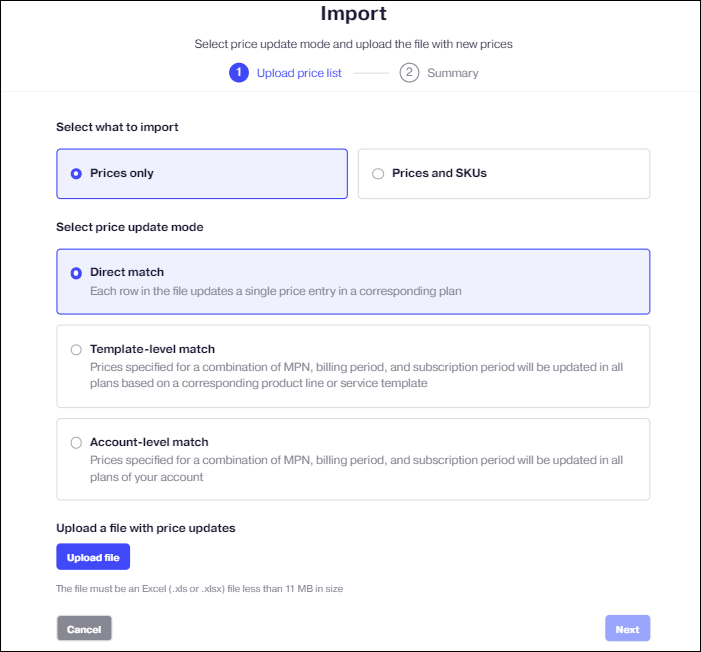Click the Upload file button
This screenshot has width=701, height=652.
93,557
